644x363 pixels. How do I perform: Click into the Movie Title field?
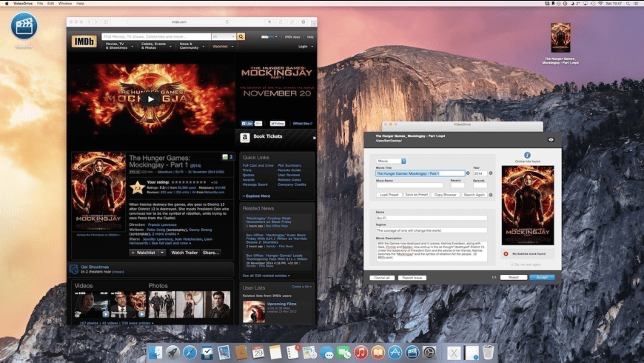pos(420,173)
